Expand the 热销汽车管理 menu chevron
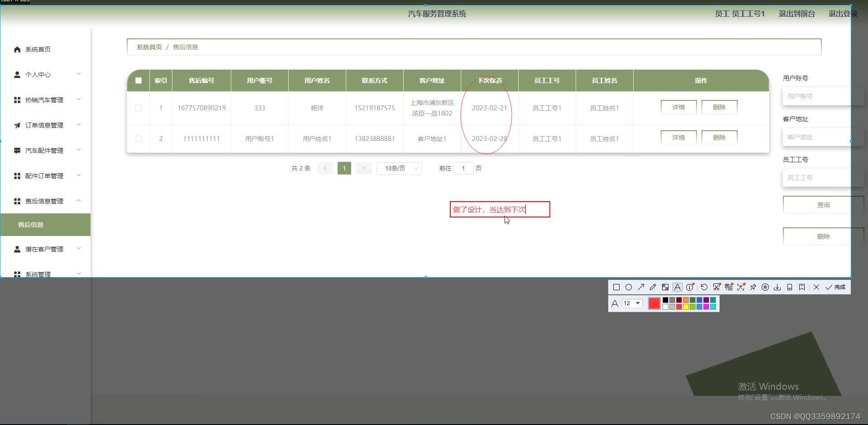 pyautogui.click(x=79, y=99)
